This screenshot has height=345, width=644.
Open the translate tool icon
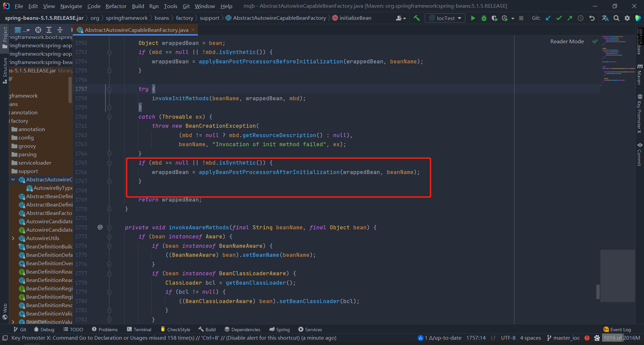pyautogui.click(x=605, y=18)
